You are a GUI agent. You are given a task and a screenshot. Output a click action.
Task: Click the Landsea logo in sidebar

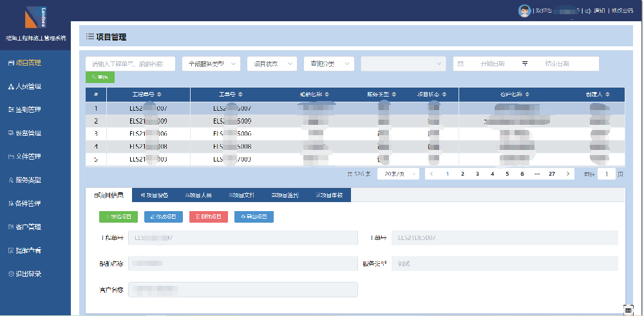tap(35, 17)
